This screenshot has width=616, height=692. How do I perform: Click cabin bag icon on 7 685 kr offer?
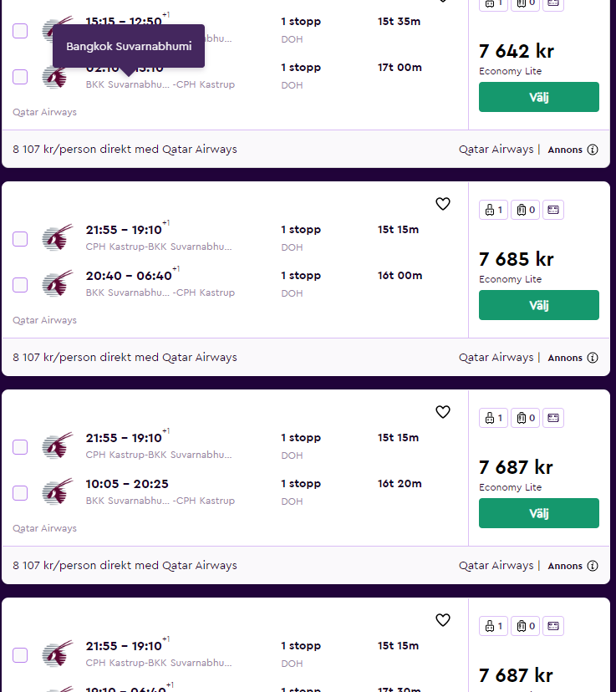pyautogui.click(x=493, y=210)
